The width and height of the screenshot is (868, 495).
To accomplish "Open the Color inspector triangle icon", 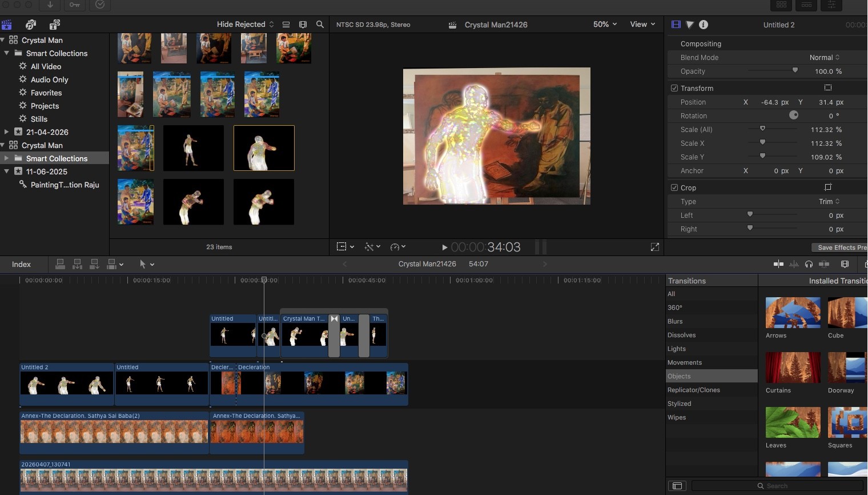I will (x=690, y=25).
